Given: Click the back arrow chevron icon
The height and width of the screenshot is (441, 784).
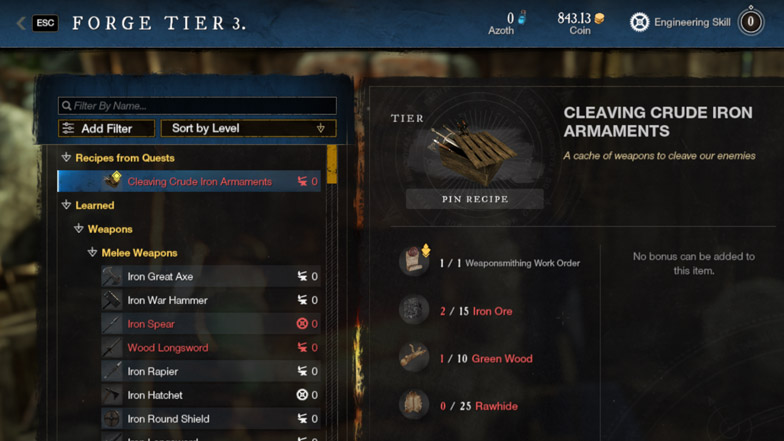Looking at the screenshot, I should click(20, 23).
